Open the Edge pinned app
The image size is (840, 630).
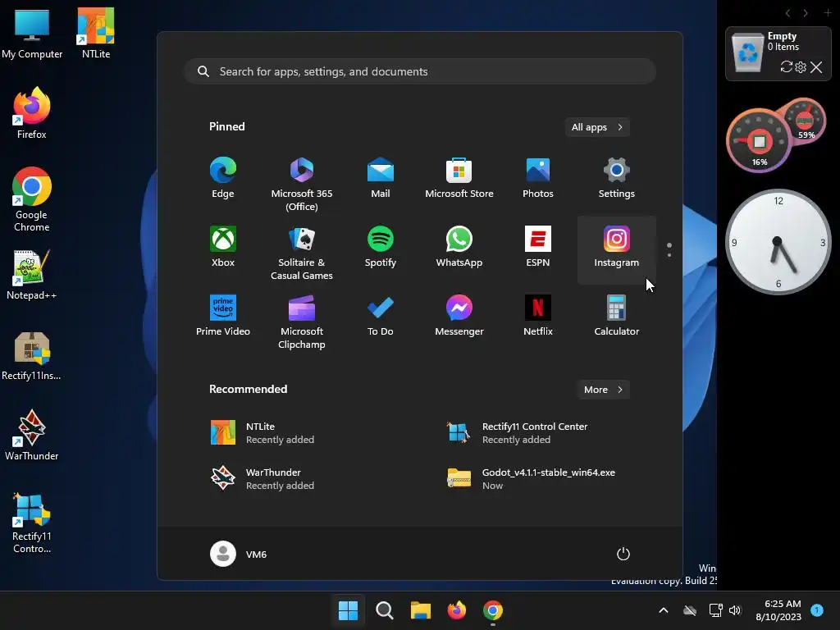click(223, 179)
